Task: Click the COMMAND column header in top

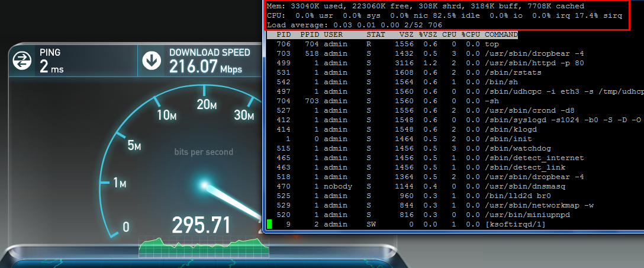Action: pos(501,34)
